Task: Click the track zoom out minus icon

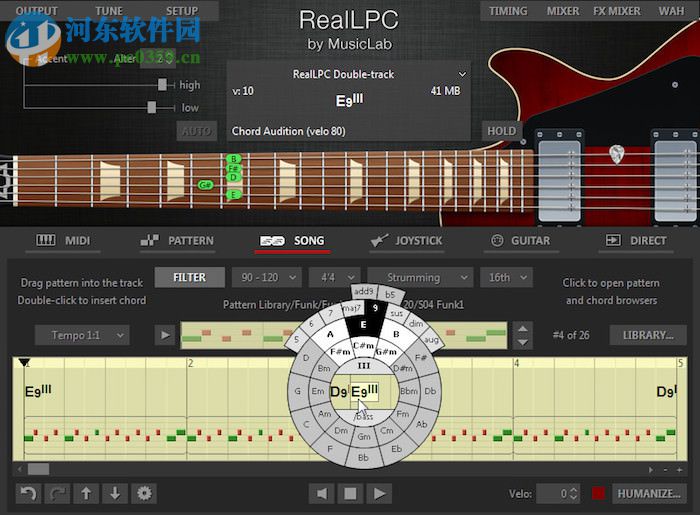Action: (x=666, y=470)
